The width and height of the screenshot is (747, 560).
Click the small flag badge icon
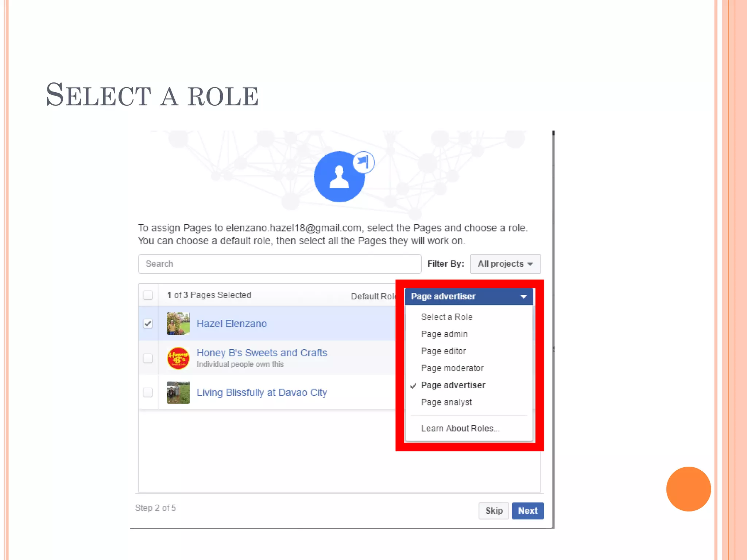tap(364, 162)
